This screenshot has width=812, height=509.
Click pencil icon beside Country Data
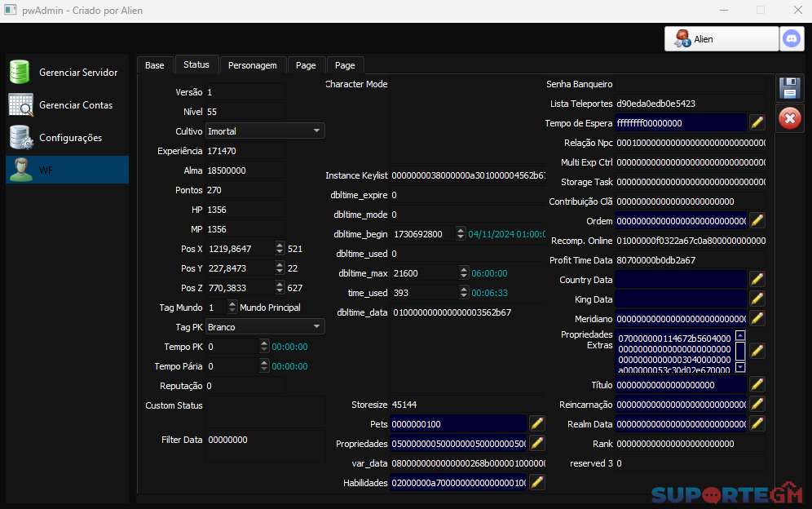point(757,280)
